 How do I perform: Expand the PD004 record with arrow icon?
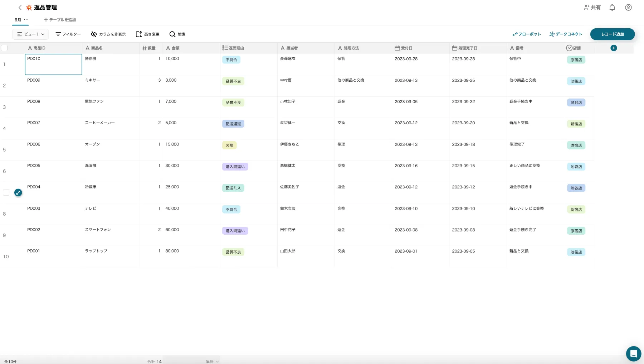[18, 193]
